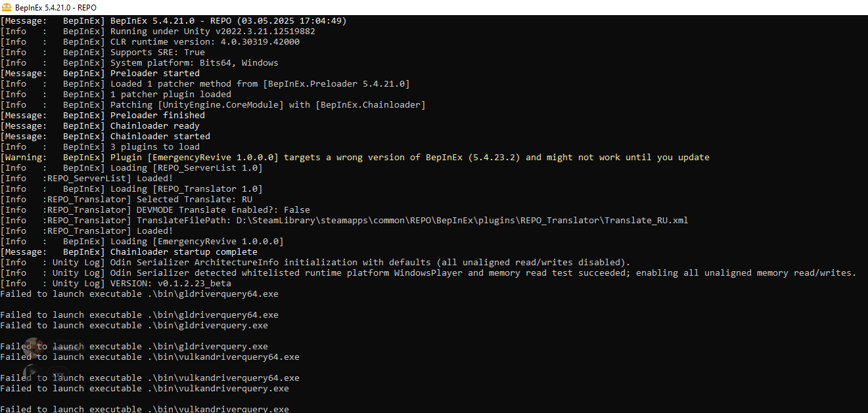Viewport: 868px width, 413px height.
Task: Click the "Preloader started" message line
Action: click(154, 74)
